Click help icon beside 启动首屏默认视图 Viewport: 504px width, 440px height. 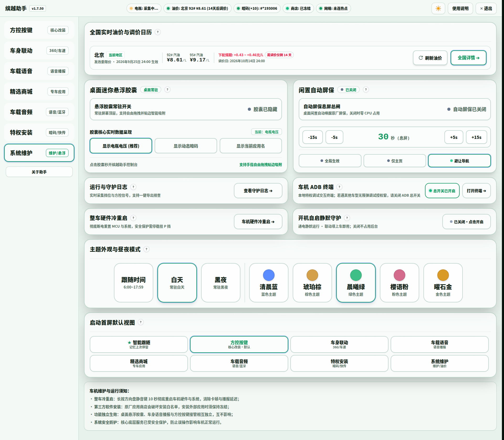[141, 322]
